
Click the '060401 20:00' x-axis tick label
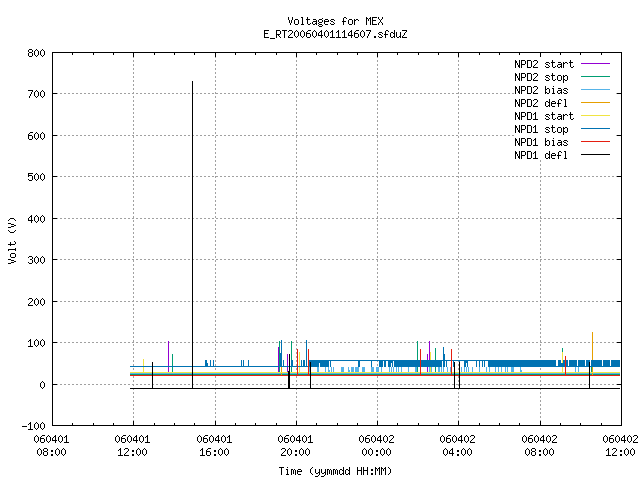[295, 446]
